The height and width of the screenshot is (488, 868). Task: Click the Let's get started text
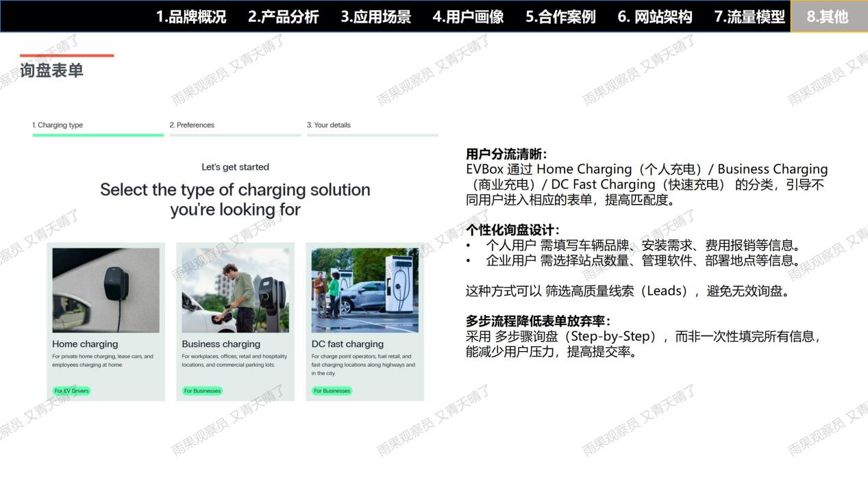[x=235, y=167]
